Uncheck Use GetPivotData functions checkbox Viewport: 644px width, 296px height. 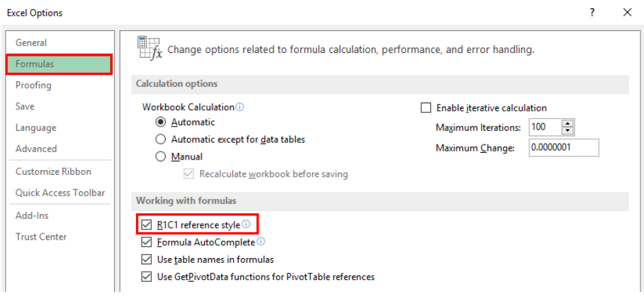pyautogui.click(x=146, y=277)
